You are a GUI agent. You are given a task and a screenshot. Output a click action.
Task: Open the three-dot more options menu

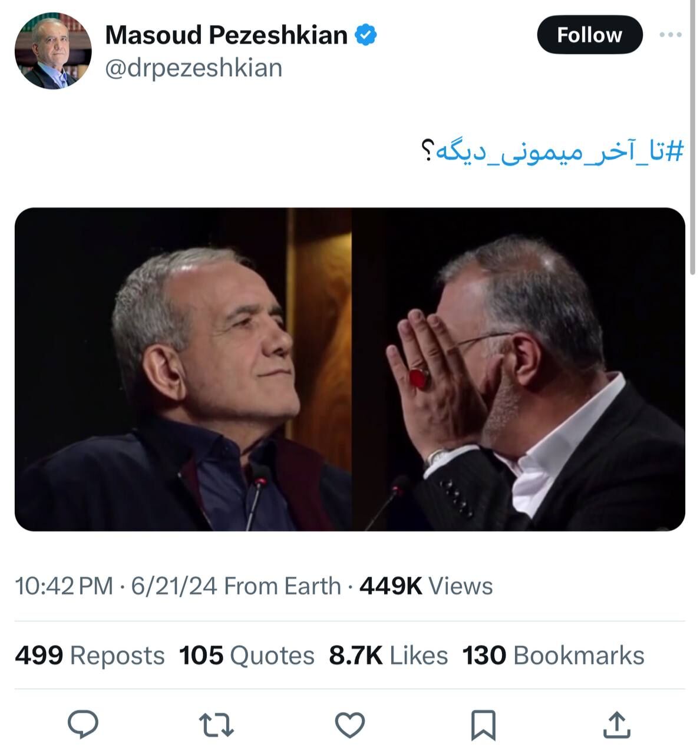[670, 35]
